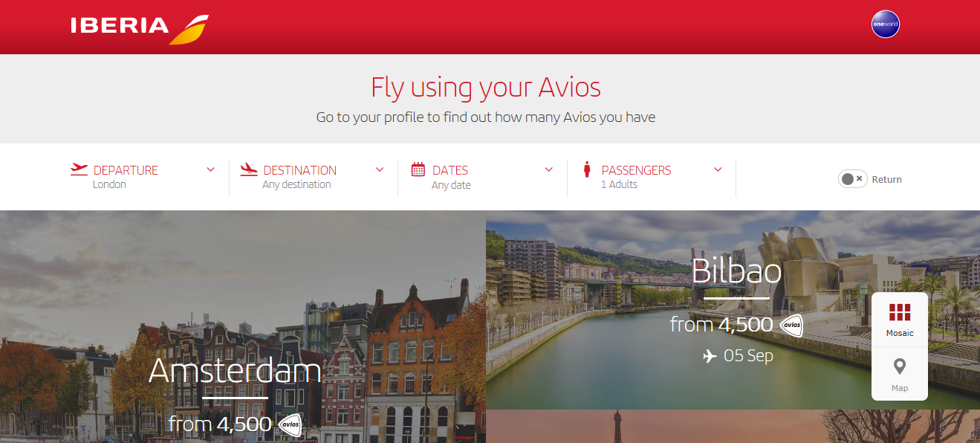This screenshot has width=980, height=443.
Task: Click the Iberia logo
Action: 140,28
